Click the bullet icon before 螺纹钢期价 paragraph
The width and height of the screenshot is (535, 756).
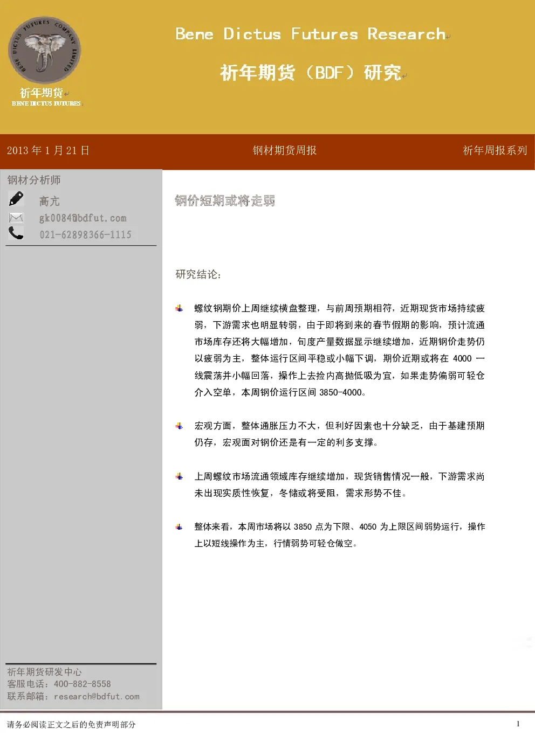coord(179,308)
